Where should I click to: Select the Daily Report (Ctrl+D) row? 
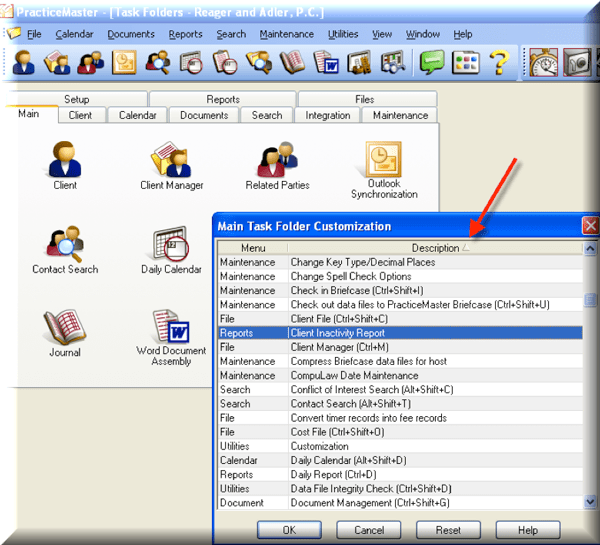point(400,474)
